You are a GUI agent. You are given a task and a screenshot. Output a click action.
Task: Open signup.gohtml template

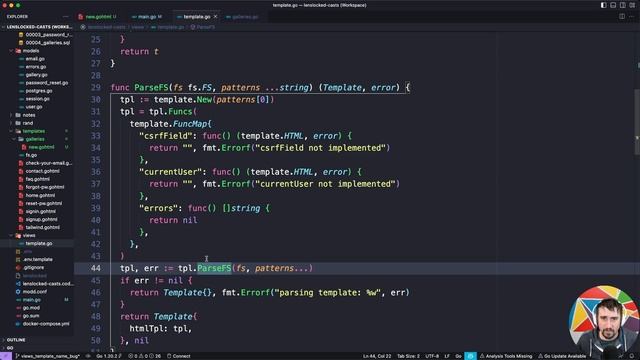41,219
